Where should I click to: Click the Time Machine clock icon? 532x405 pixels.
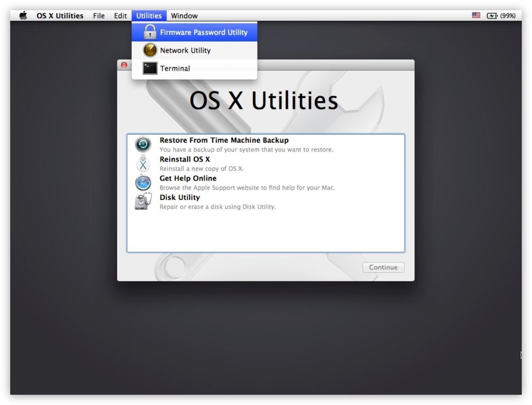coord(143,144)
